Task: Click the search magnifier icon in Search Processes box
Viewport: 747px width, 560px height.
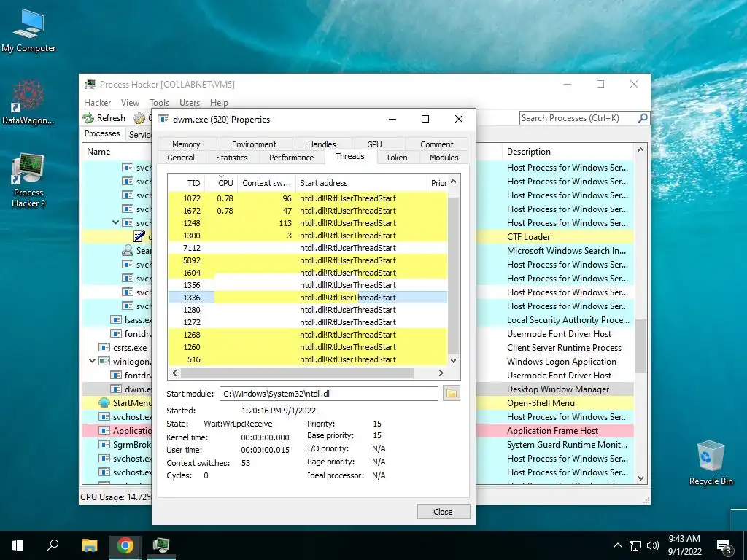Action: pos(643,117)
